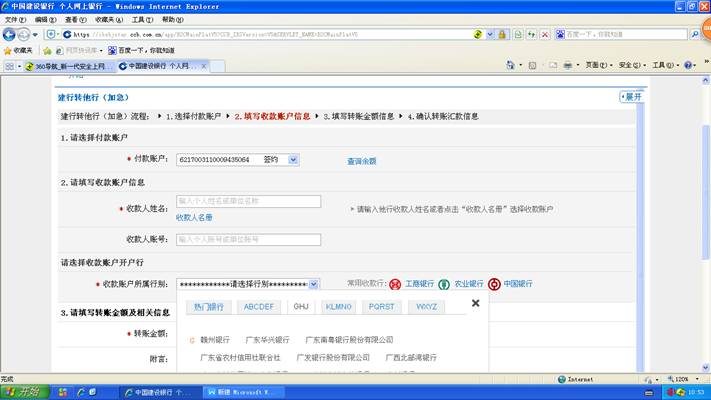Open the 付款账户 account dropdown
This screenshot has height=400, width=711.
293,159
